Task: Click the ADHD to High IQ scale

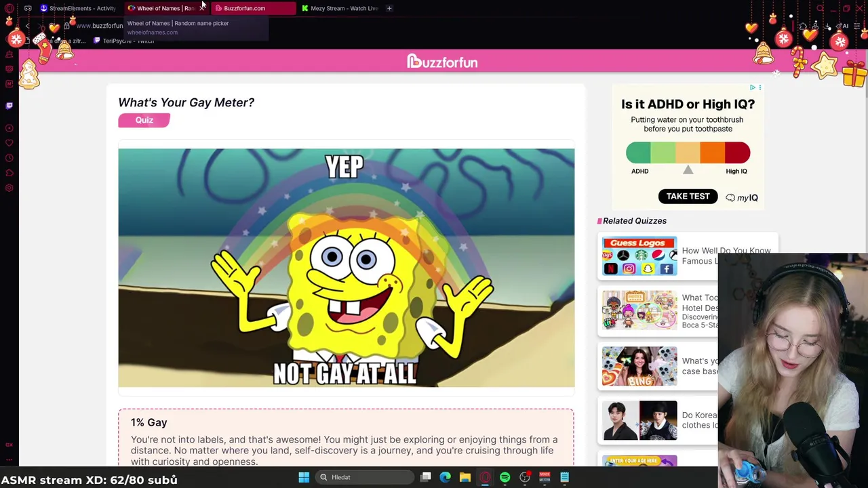Action: point(688,152)
